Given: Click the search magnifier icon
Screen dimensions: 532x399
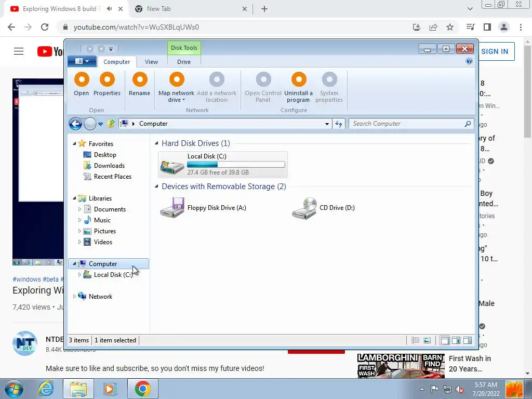Looking at the screenshot, I should pos(468,124).
